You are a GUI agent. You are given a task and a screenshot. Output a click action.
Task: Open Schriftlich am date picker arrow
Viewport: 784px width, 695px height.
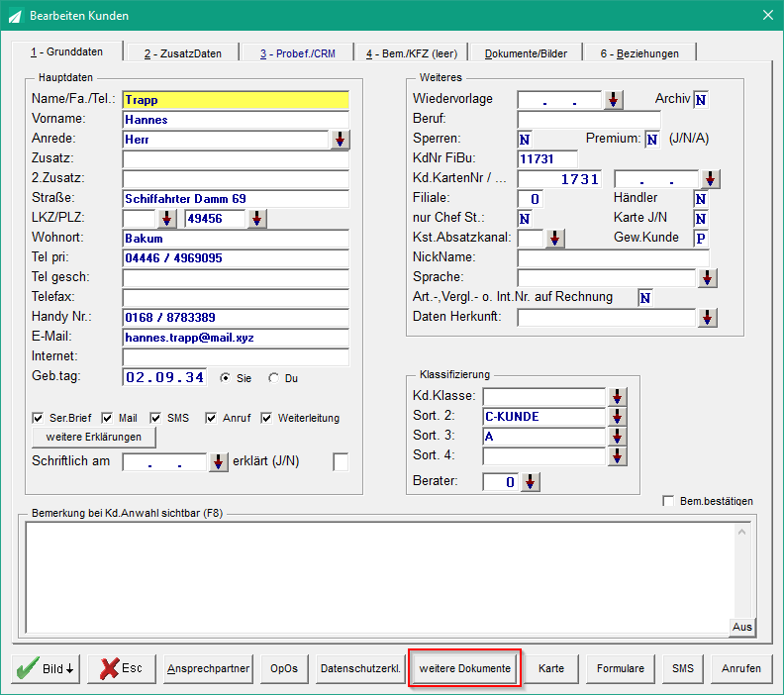coord(219,462)
